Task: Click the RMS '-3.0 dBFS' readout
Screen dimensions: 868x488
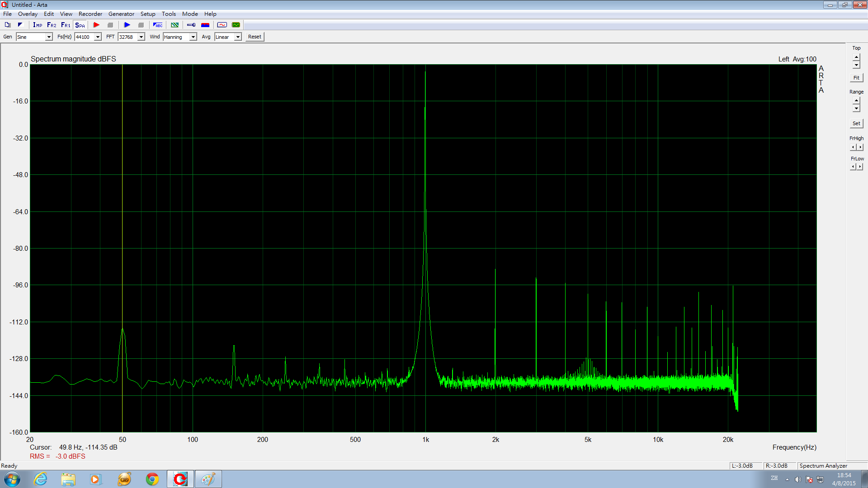Action: pyautogui.click(x=71, y=456)
